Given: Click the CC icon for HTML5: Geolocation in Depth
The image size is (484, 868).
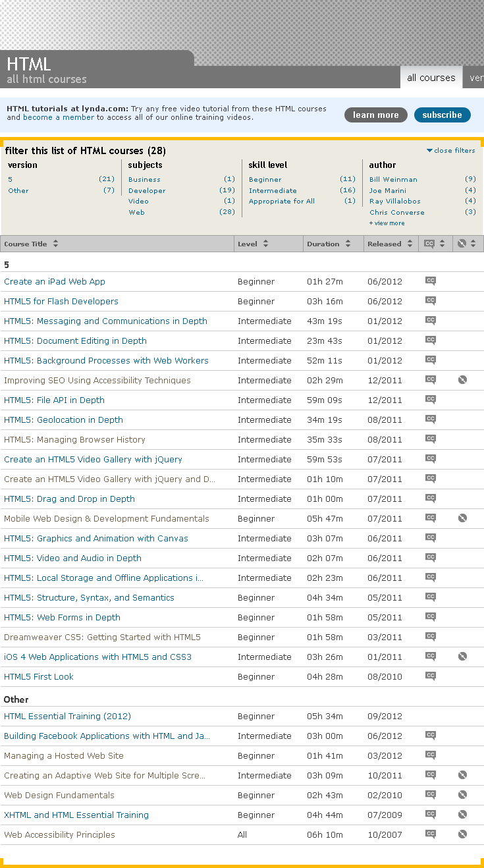Looking at the screenshot, I should click(431, 420).
